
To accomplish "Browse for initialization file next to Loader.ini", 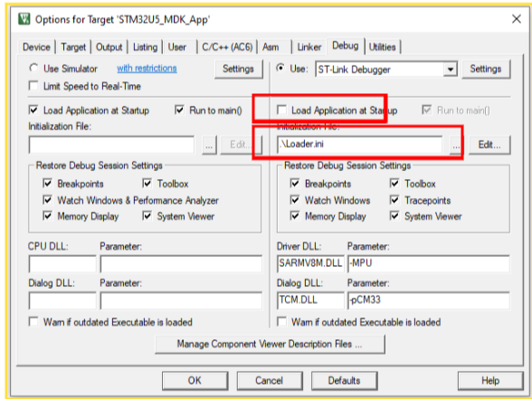I will click(456, 146).
